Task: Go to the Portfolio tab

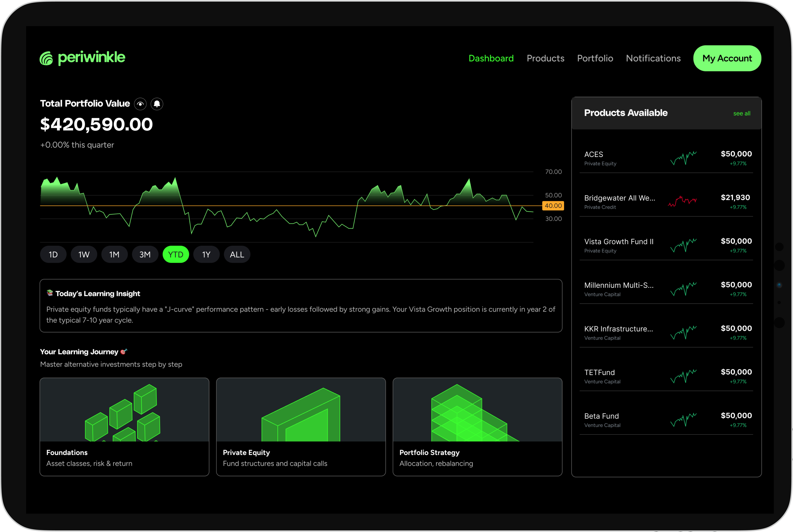Action: [595, 58]
